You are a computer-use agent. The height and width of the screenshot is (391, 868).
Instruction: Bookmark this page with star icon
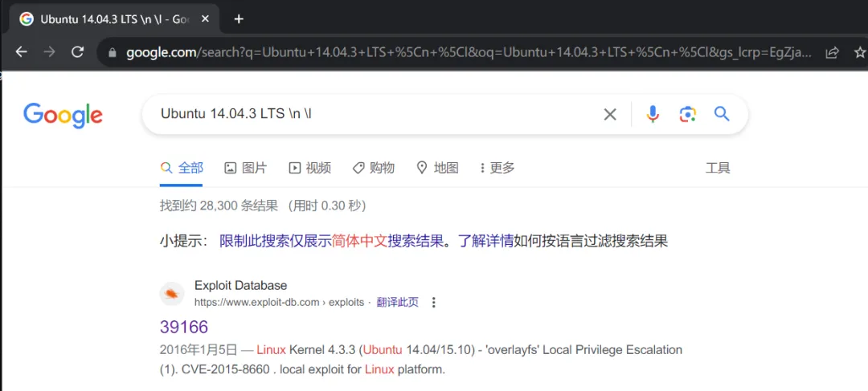pos(860,52)
